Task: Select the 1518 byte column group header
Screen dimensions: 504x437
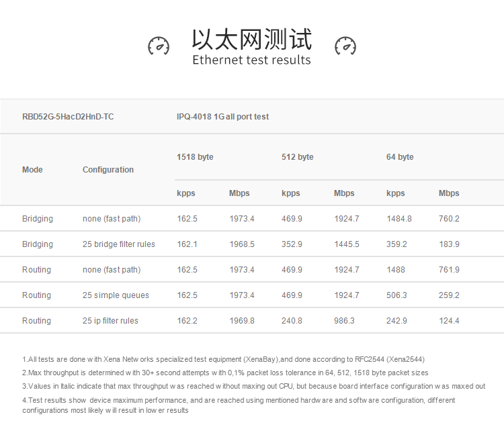Action: [195, 157]
